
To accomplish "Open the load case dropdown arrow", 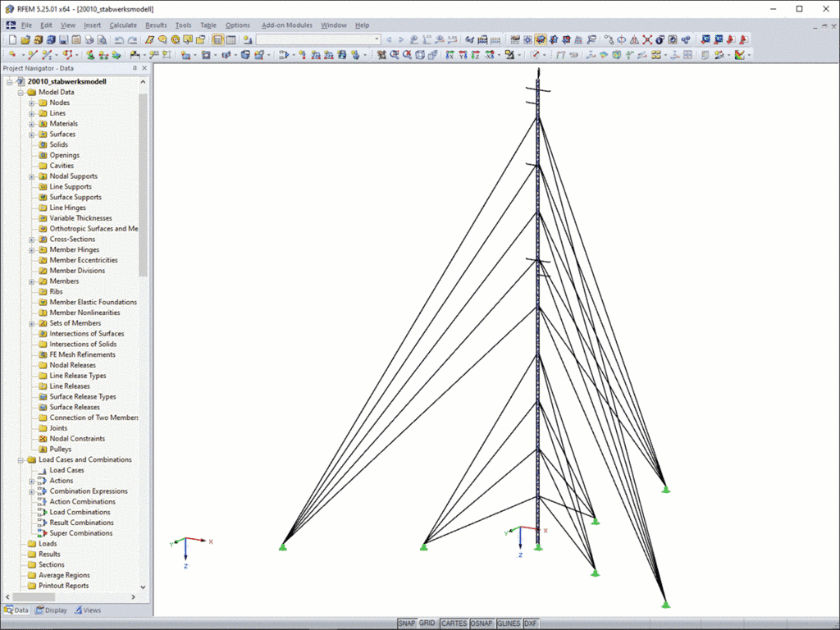I will coord(377,39).
